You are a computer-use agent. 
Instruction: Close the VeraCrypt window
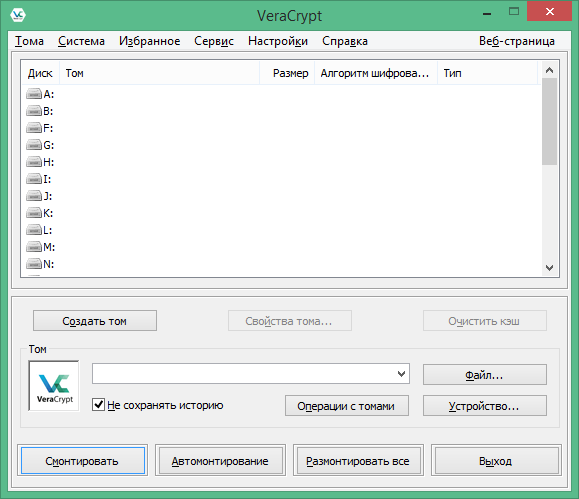(549, 11)
